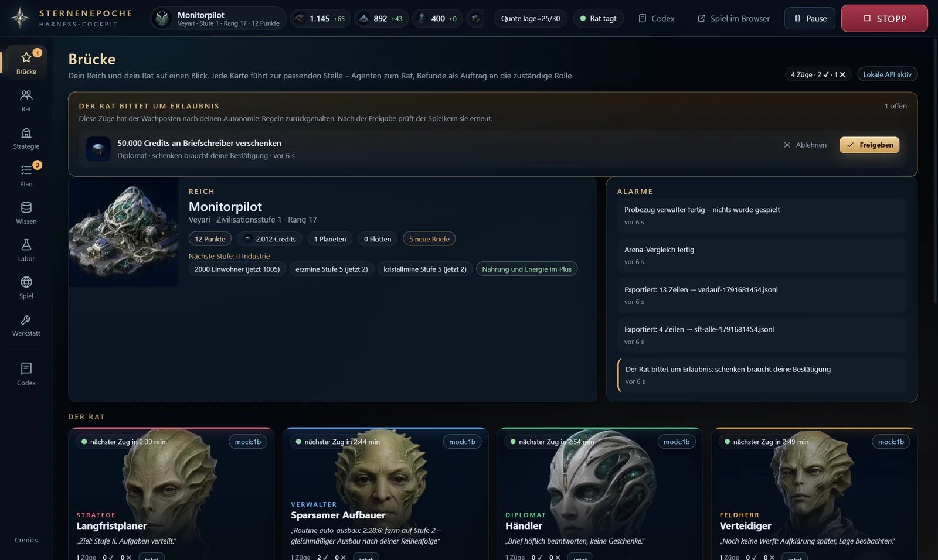Click the 2000 Einwohner requirement chip
This screenshot has width=938, height=560.
coord(237,269)
